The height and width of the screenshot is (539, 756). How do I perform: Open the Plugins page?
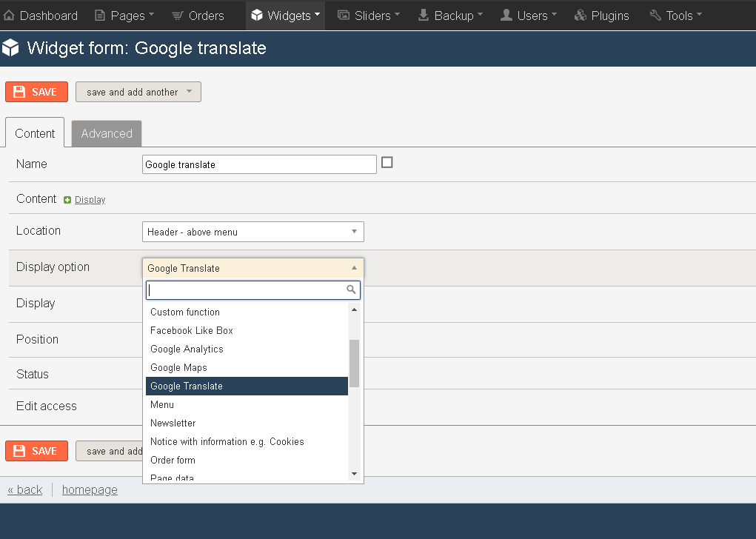(602, 16)
